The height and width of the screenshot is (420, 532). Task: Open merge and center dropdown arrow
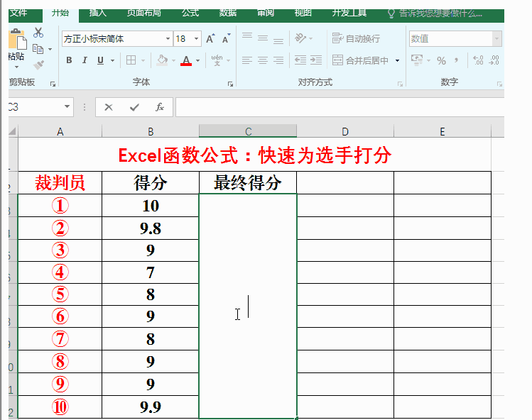pos(397,61)
